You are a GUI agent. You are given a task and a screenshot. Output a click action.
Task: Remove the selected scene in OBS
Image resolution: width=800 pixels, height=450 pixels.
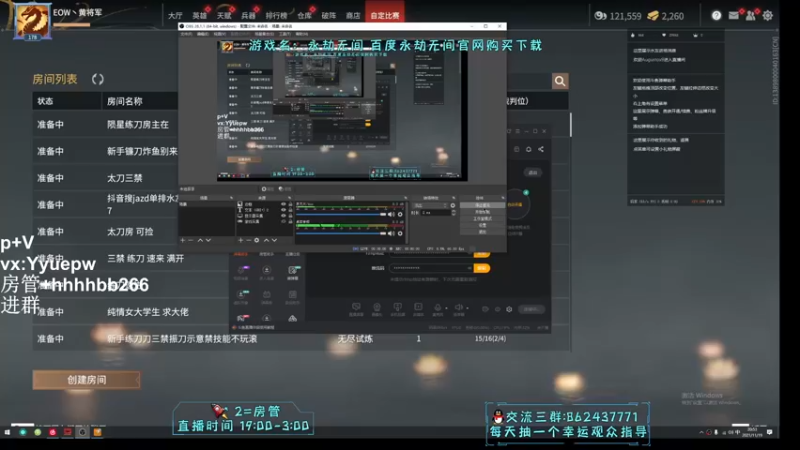[x=191, y=240]
